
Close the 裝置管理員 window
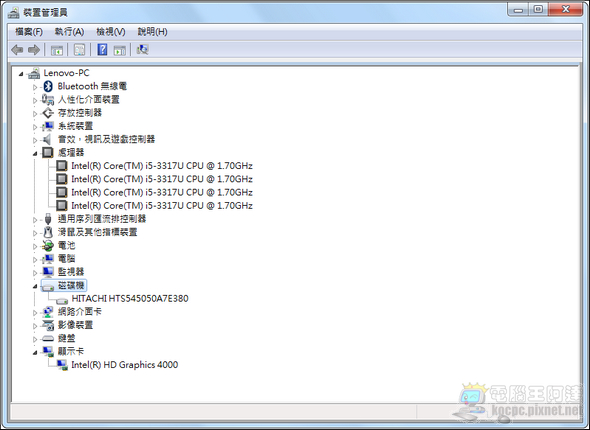[566, 9]
